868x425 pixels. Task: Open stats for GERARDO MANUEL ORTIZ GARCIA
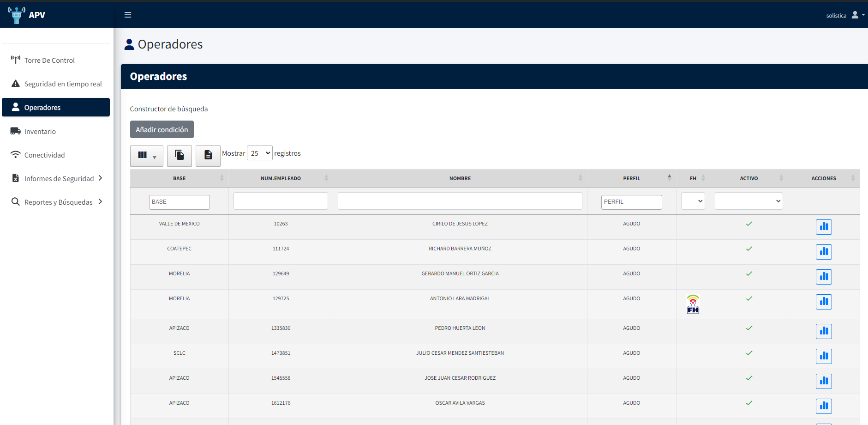824,277
